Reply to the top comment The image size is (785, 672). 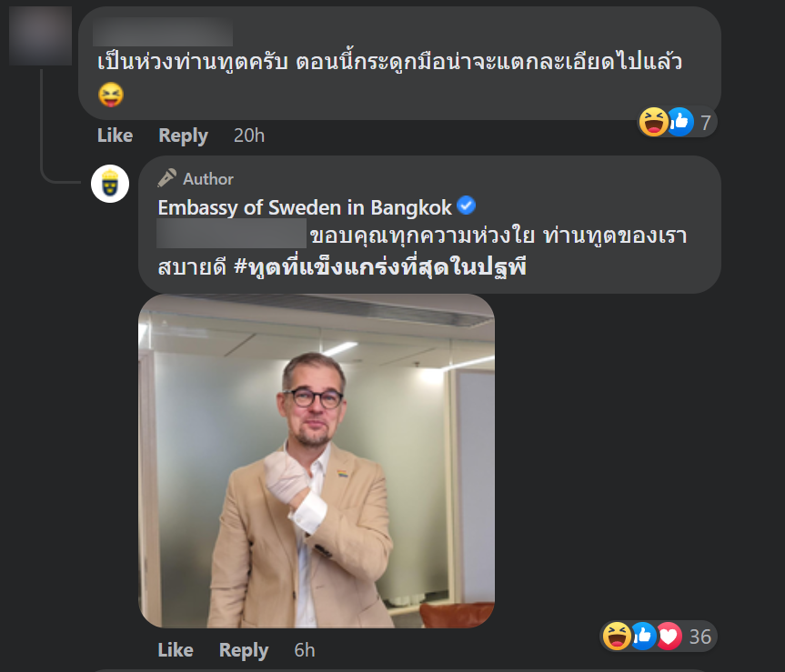(x=183, y=135)
